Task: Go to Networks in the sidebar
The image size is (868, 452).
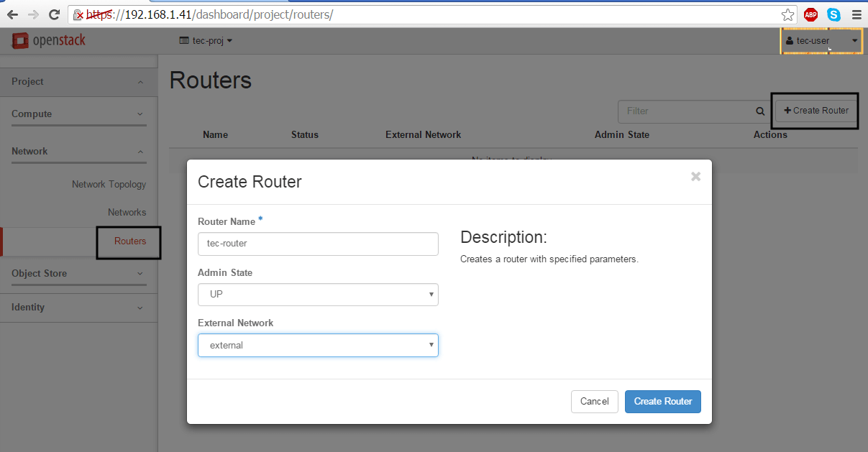Action: [x=127, y=213]
